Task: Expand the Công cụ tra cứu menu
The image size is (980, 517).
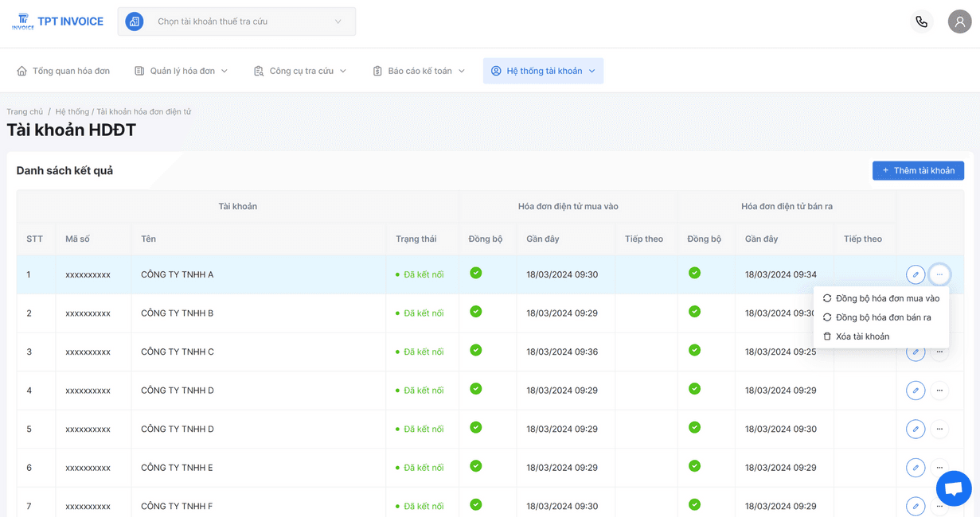Action: [x=300, y=71]
